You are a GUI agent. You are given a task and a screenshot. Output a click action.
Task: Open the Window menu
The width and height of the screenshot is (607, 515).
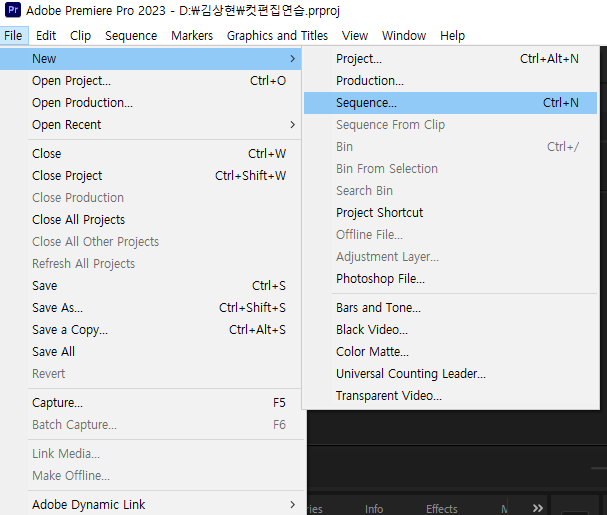404,36
